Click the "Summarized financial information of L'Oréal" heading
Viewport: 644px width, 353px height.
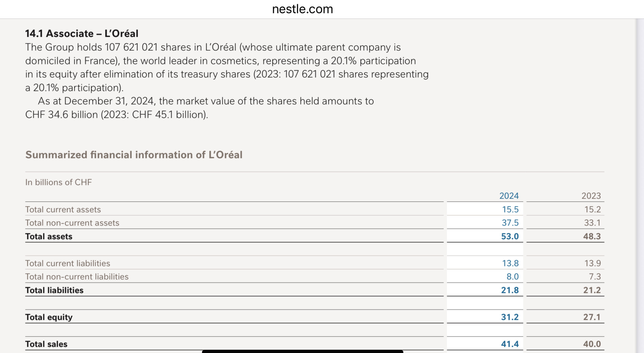pyautogui.click(x=134, y=155)
